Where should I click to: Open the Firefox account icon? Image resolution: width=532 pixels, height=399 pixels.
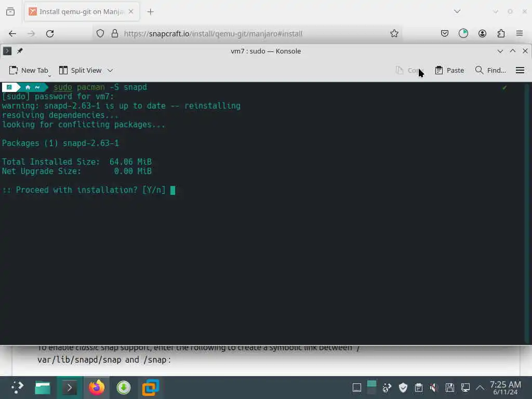tap(482, 33)
